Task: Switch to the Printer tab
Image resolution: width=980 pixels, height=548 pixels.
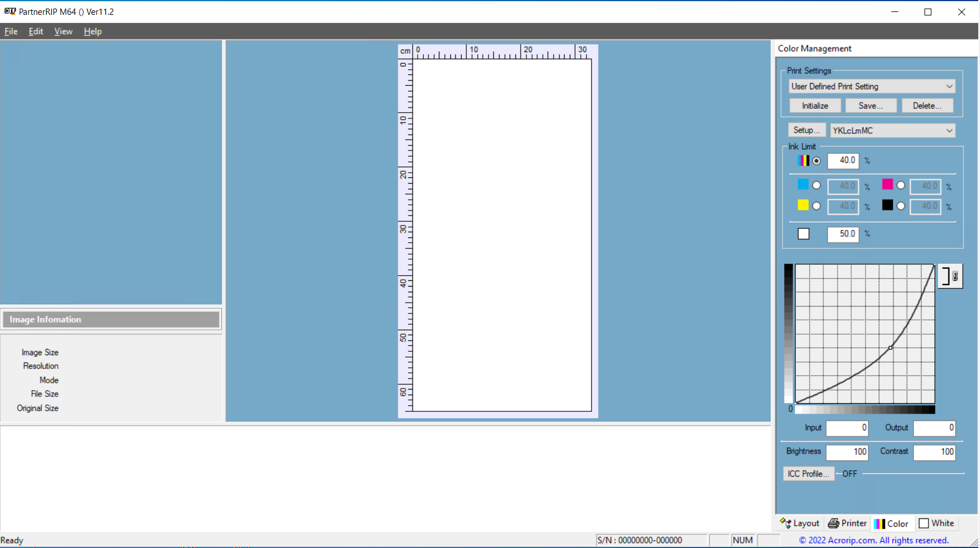Action: tap(847, 523)
